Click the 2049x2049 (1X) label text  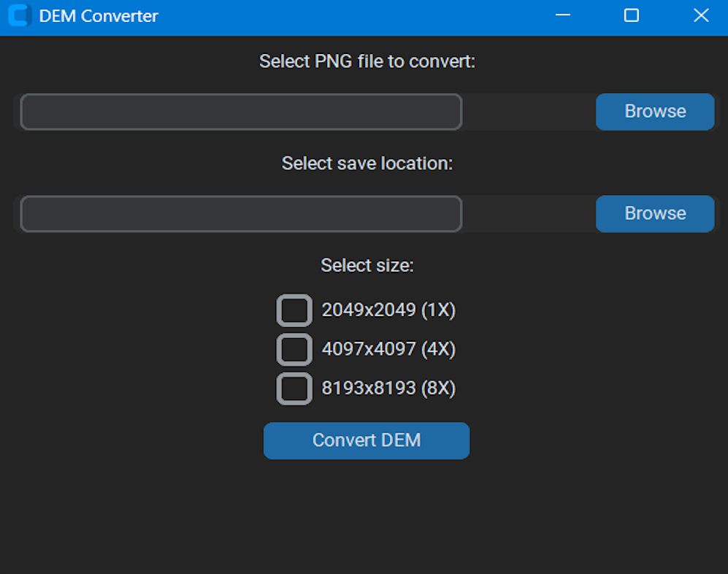point(388,310)
